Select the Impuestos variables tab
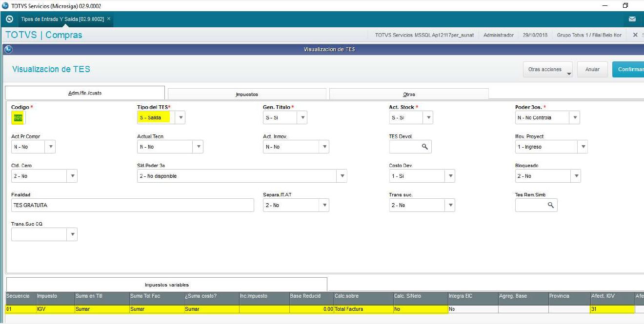644x324 pixels. pos(167,285)
